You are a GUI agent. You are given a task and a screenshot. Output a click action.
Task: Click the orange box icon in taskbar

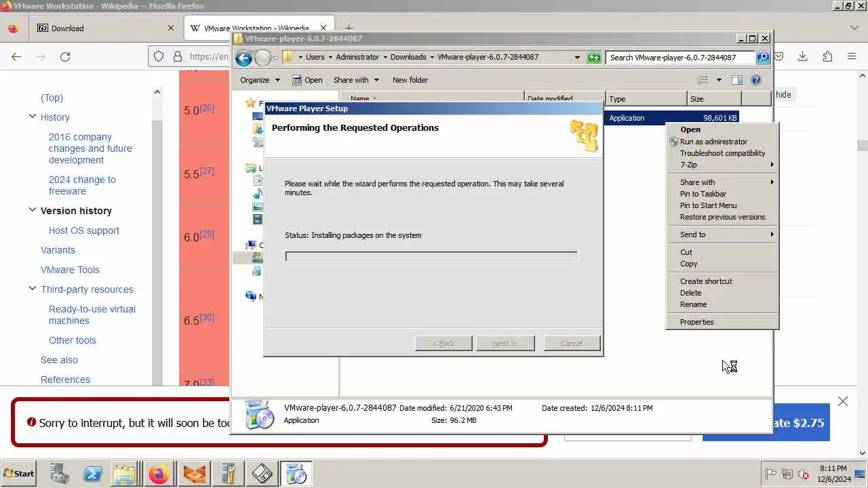pyautogui.click(x=194, y=474)
